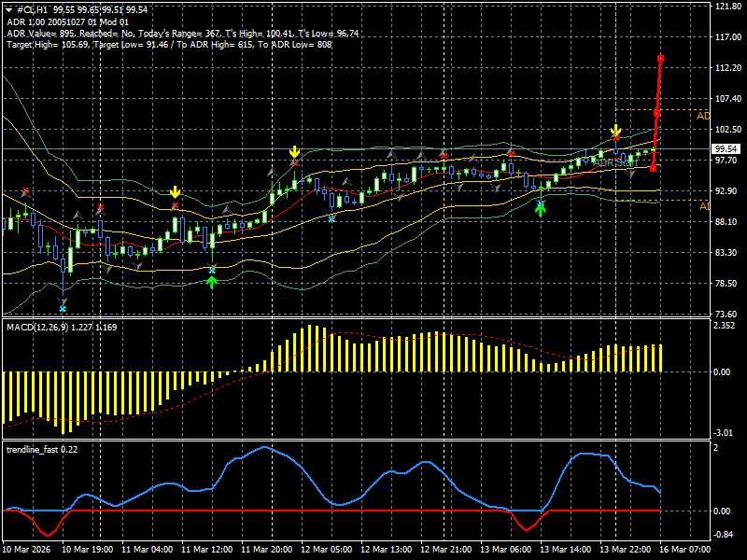Click the red X signal marker near 11 Mar 20:00
This screenshot has width=747, height=560.
(x=295, y=162)
